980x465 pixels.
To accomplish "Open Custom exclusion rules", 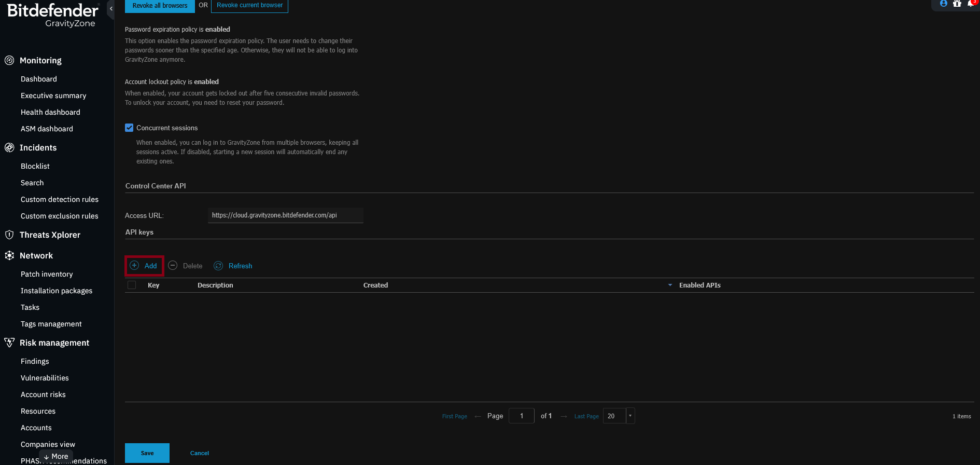I will pos(60,216).
